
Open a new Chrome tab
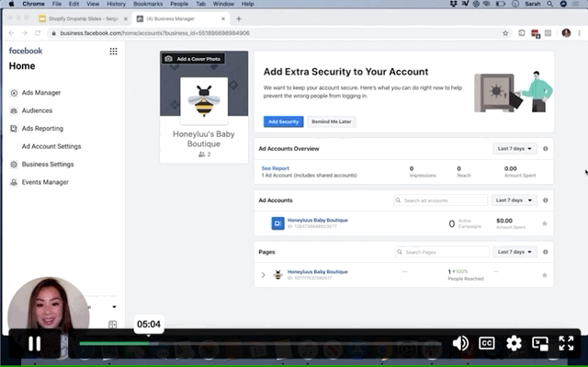click(x=239, y=18)
